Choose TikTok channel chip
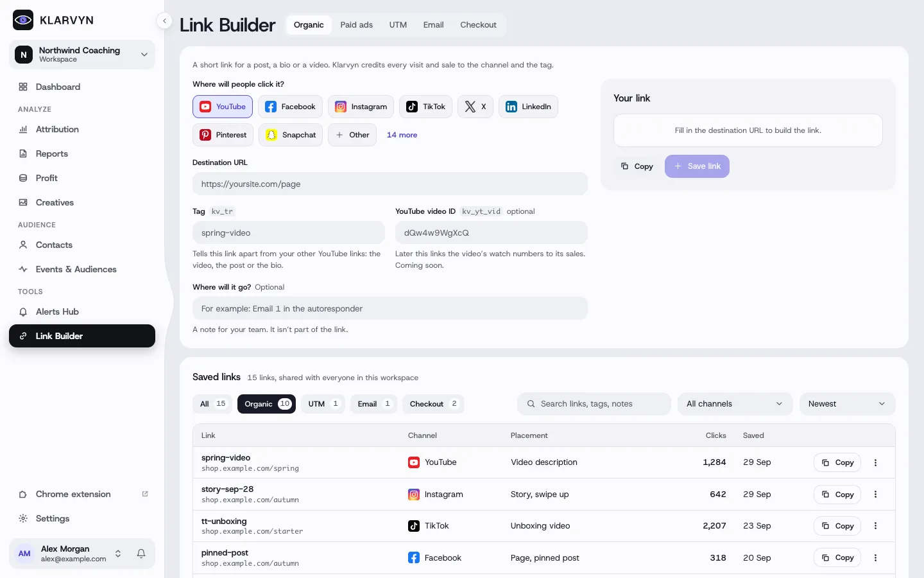The height and width of the screenshot is (578, 924). (426, 107)
